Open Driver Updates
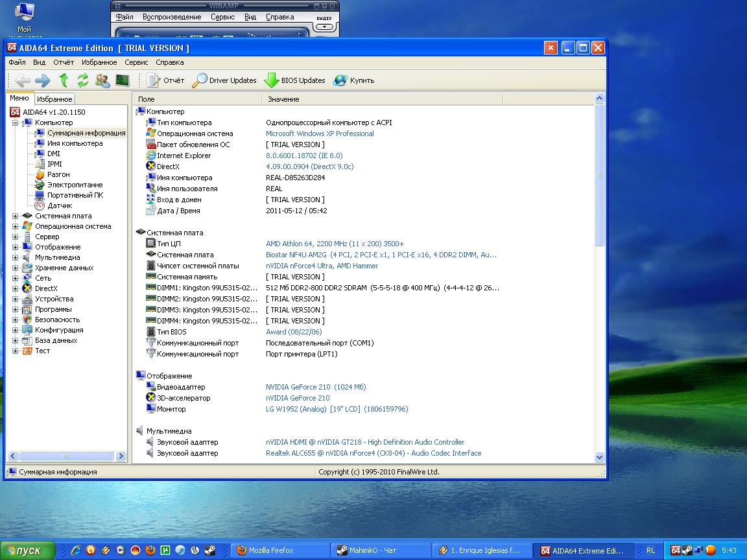Image resolution: width=747 pixels, height=560 pixels. (224, 80)
